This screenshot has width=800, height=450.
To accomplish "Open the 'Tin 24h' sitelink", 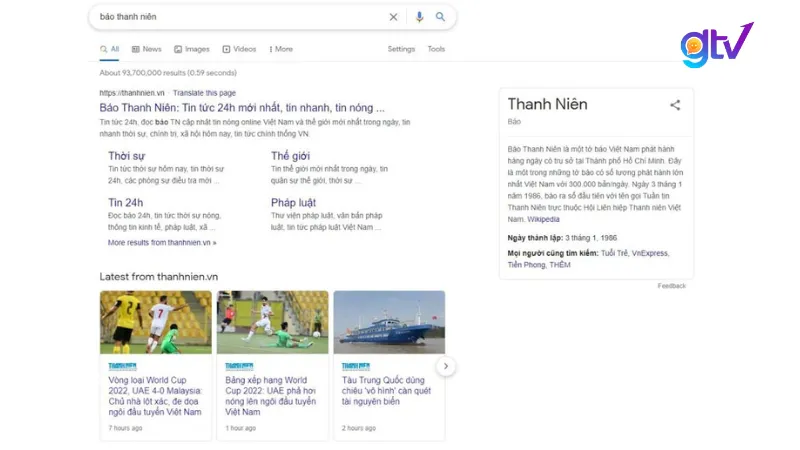I will 126,203.
